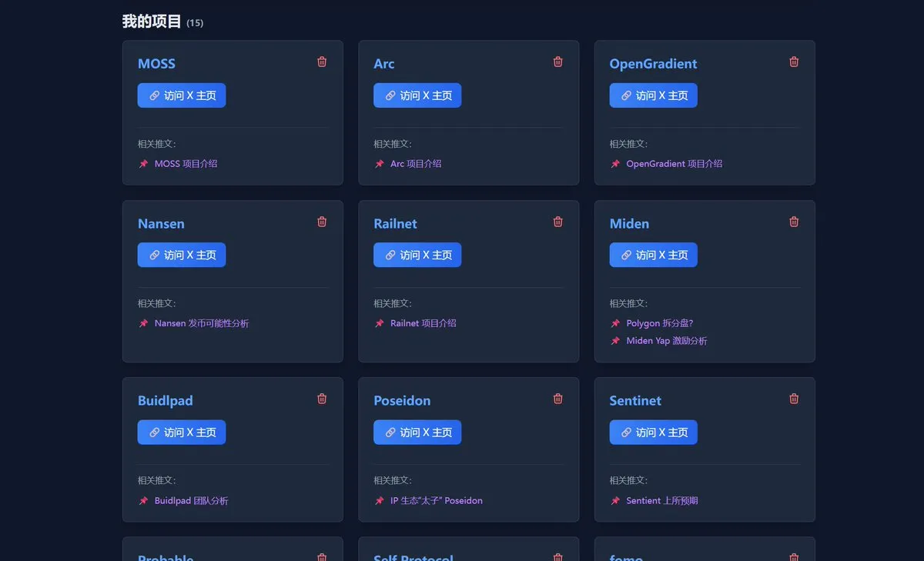This screenshot has height=561, width=924.
Task: Remove Buidlpad with the trash icon
Action: [322, 399]
